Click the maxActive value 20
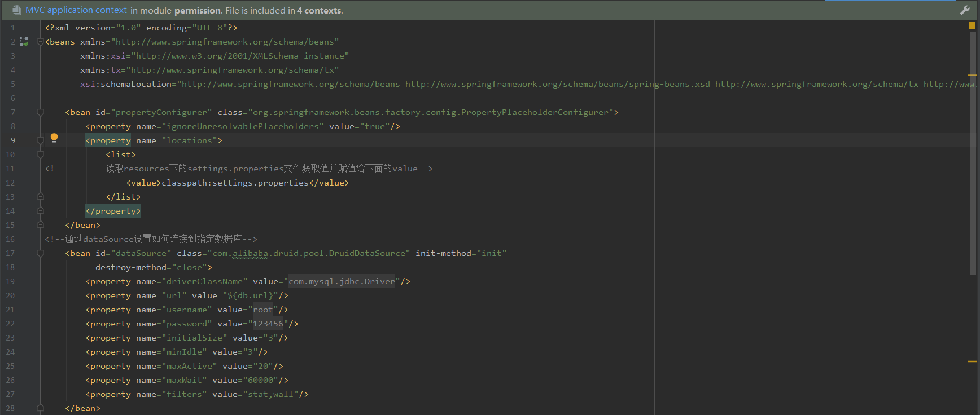The width and height of the screenshot is (980, 415). pyautogui.click(x=263, y=366)
